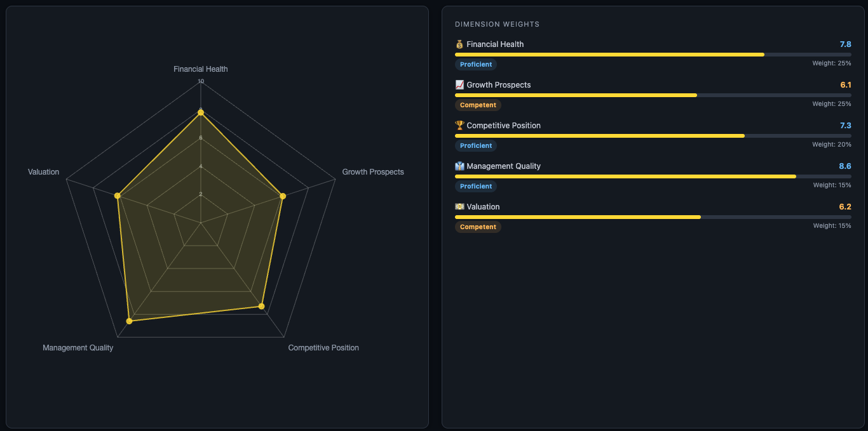Viewport: 868px width, 431px height.
Task: Open the 8.6 Management Quality score link
Action: [x=846, y=166]
